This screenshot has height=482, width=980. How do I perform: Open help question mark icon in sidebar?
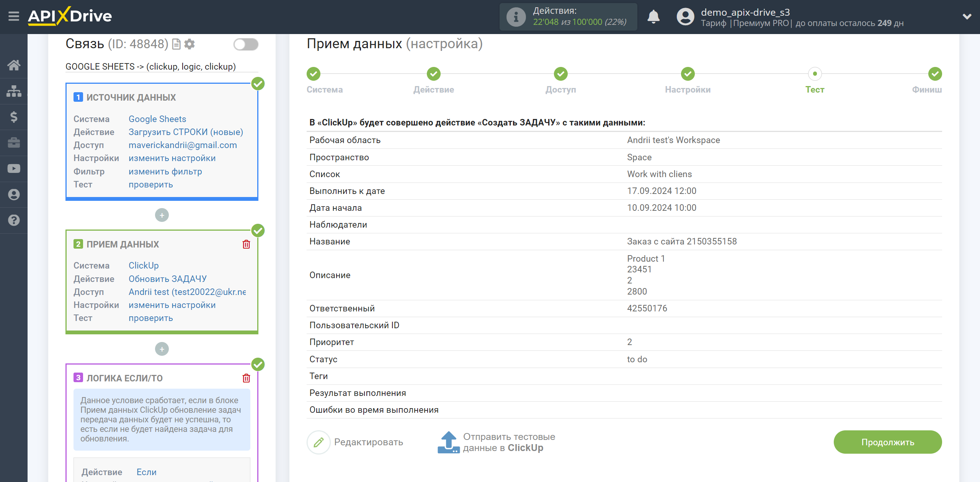coord(14,220)
